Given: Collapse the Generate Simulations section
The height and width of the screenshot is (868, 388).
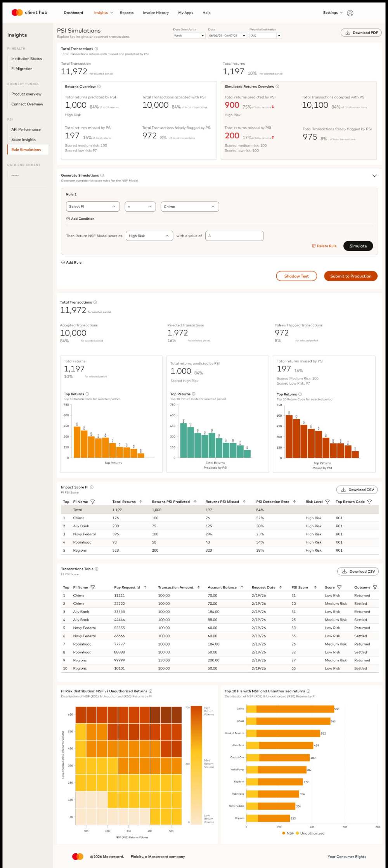Looking at the screenshot, I should 374,176.
